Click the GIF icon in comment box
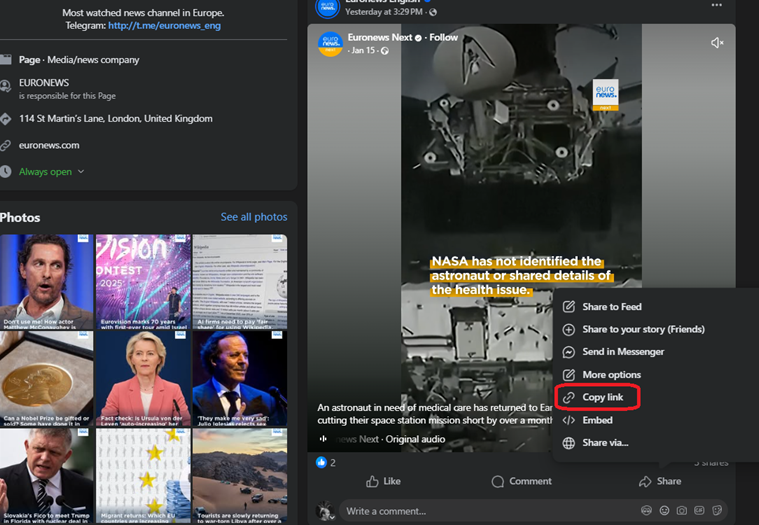Viewport: 759px width, 525px height. (x=699, y=511)
